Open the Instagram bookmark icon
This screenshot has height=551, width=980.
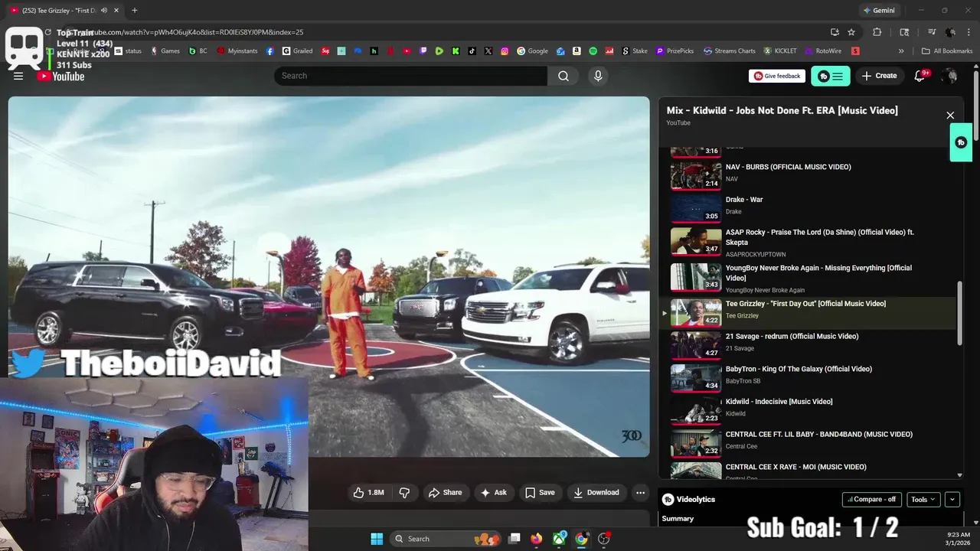pyautogui.click(x=505, y=51)
